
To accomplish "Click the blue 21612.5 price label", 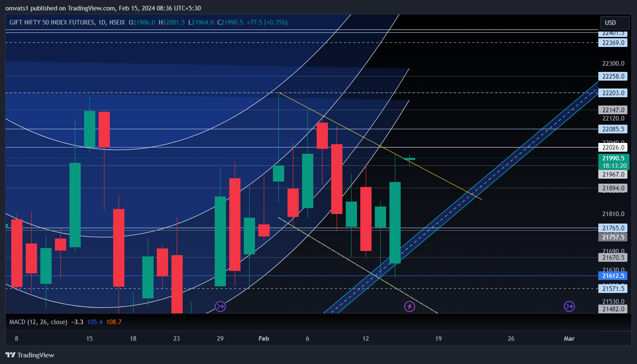I will click(x=613, y=276).
